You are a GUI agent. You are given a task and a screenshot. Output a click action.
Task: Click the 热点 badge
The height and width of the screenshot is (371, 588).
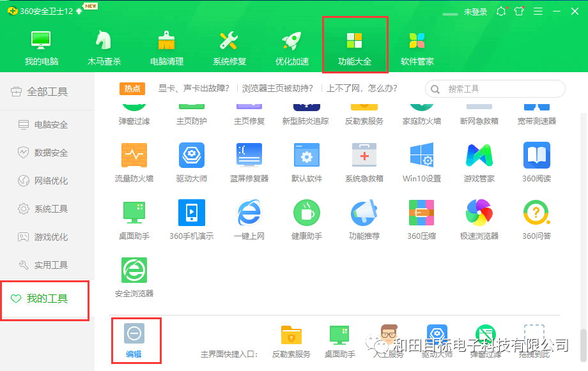132,89
